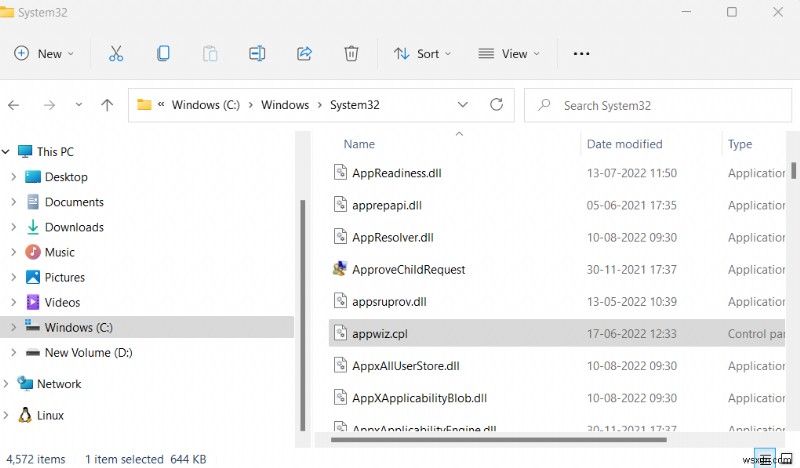Image resolution: width=800 pixels, height=468 pixels.
Task: Expand the Desktop tree node
Action: (x=14, y=177)
